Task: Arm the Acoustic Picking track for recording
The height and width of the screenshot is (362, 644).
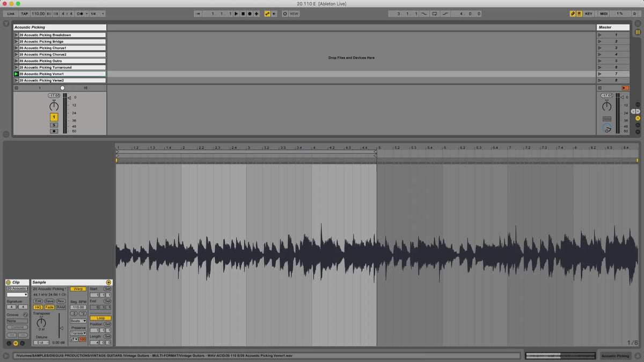Action: (54, 131)
